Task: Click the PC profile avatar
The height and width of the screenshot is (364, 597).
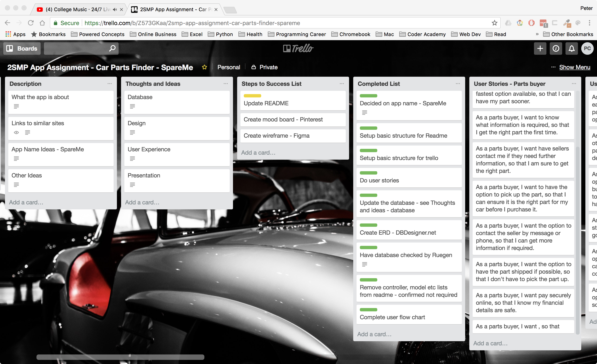Action: pyautogui.click(x=587, y=49)
